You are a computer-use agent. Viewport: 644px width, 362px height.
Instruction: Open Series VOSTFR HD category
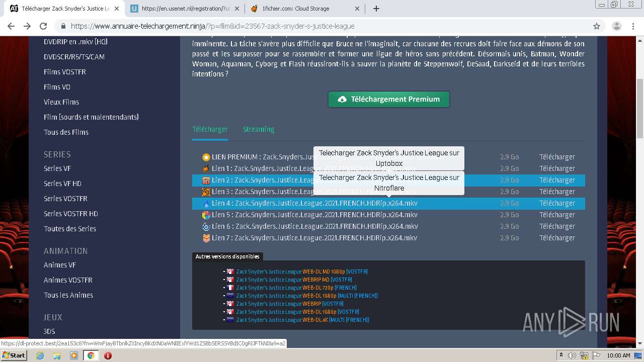[x=71, y=214]
